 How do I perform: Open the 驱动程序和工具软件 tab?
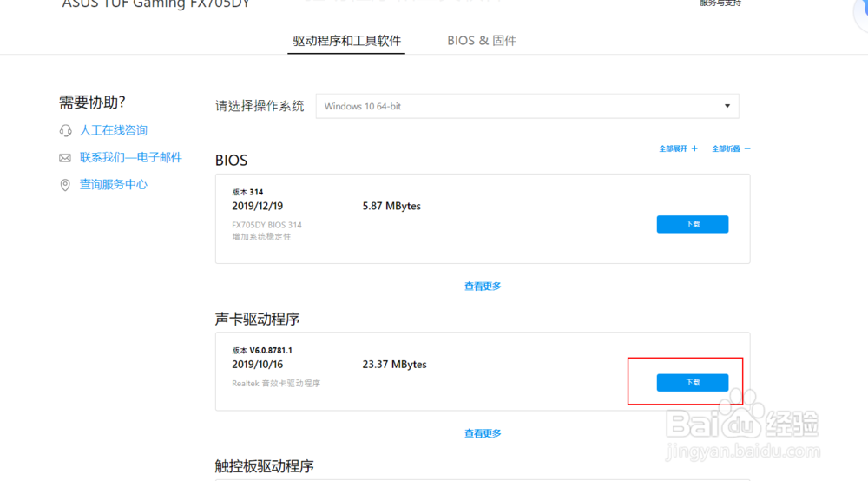click(x=346, y=41)
